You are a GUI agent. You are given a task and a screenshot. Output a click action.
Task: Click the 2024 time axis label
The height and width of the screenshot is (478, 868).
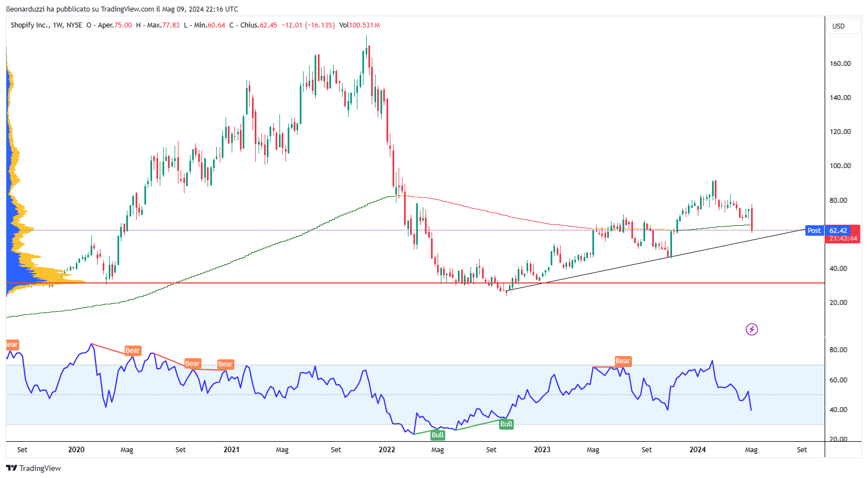pyautogui.click(x=698, y=449)
